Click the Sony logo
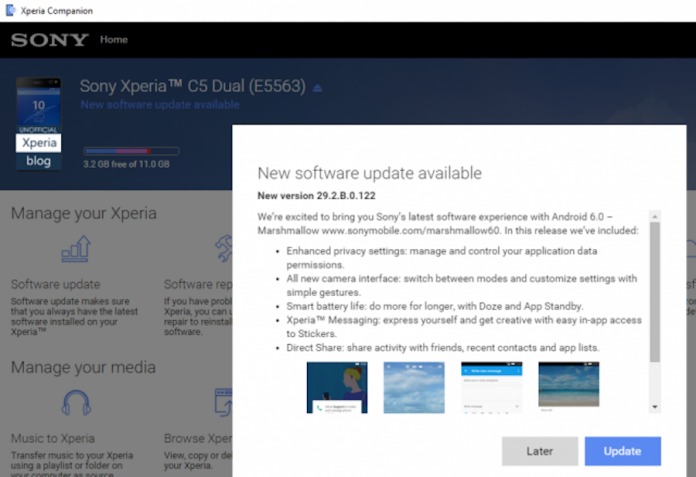The image size is (696, 477). pyautogui.click(x=49, y=40)
